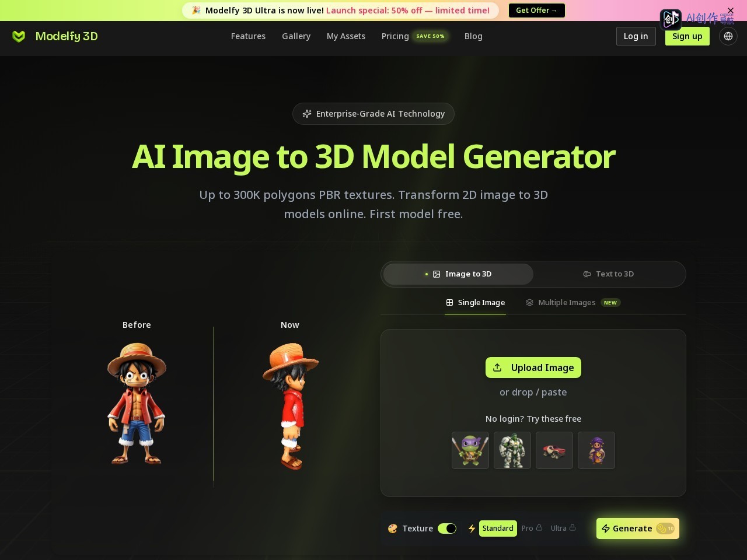Screen dimensions: 747x560
Task: Click the Enterprise-Grade AI Technology badge
Action: [373, 114]
